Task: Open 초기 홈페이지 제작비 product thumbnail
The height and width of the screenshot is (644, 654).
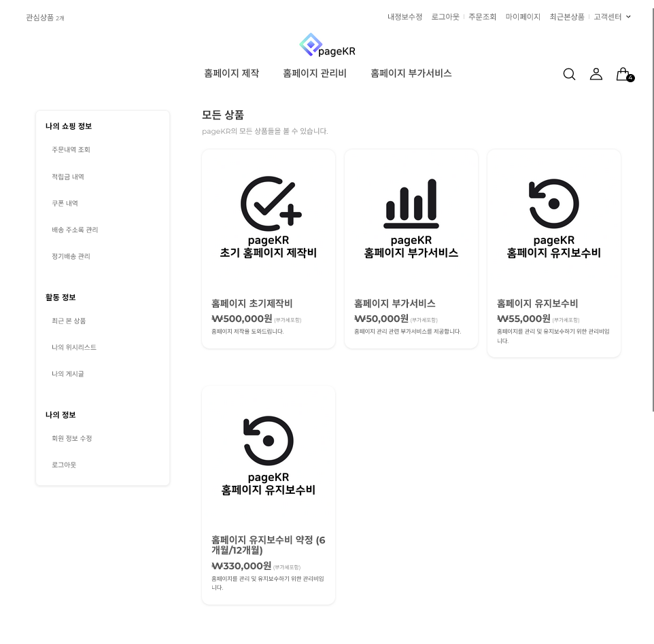Action: pos(268,216)
